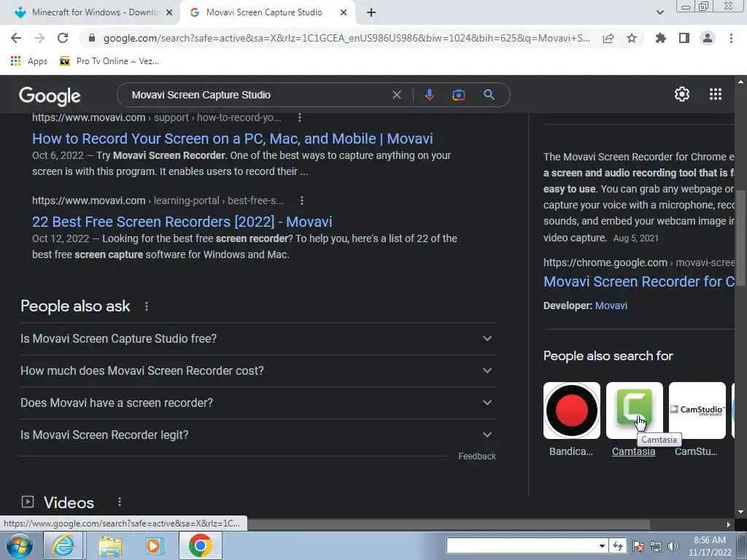Click the horizontal scrollbar right arrow

pyautogui.click(x=728, y=525)
